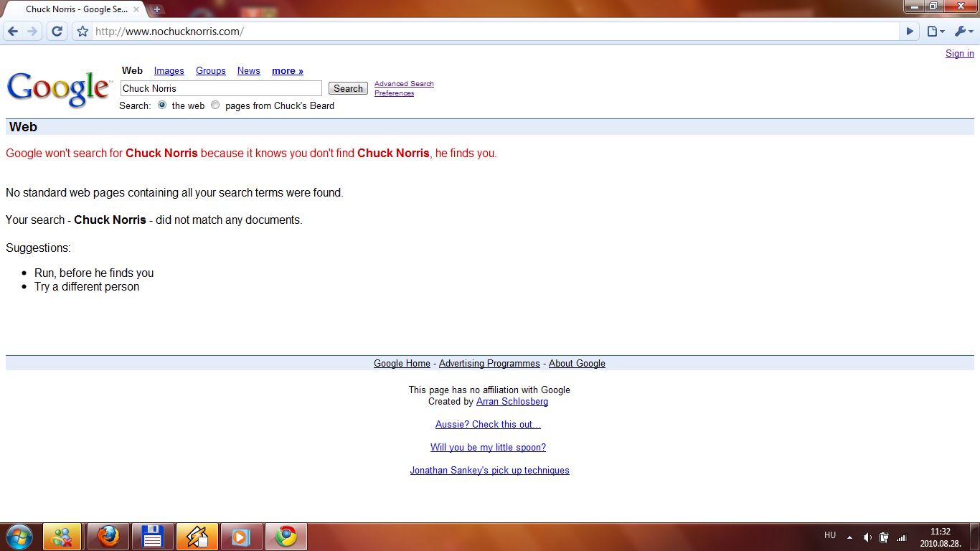Open Jonathan Sankey's pick up techniques link
The height and width of the screenshot is (551, 980).
click(489, 471)
